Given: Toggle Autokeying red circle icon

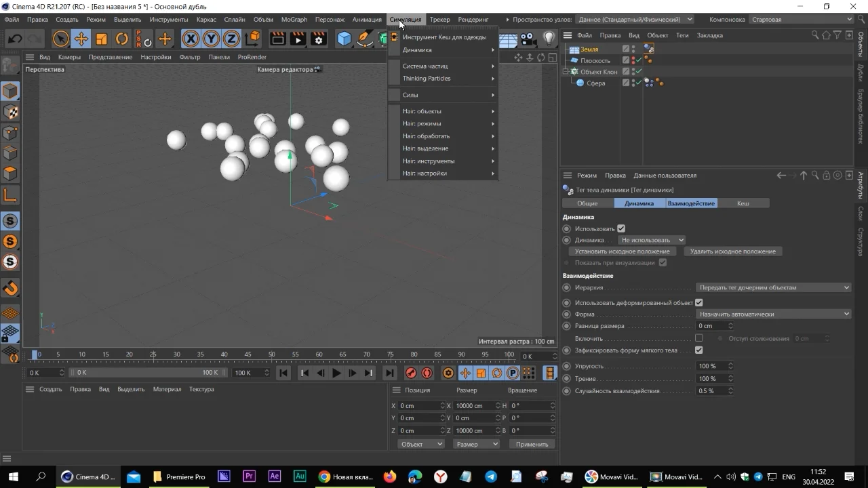Looking at the screenshot, I should coord(427,373).
